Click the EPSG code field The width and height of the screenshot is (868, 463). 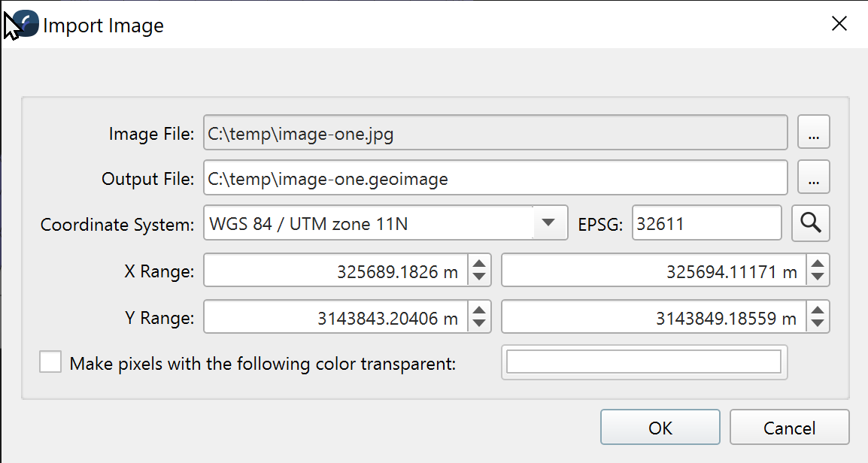(706, 223)
